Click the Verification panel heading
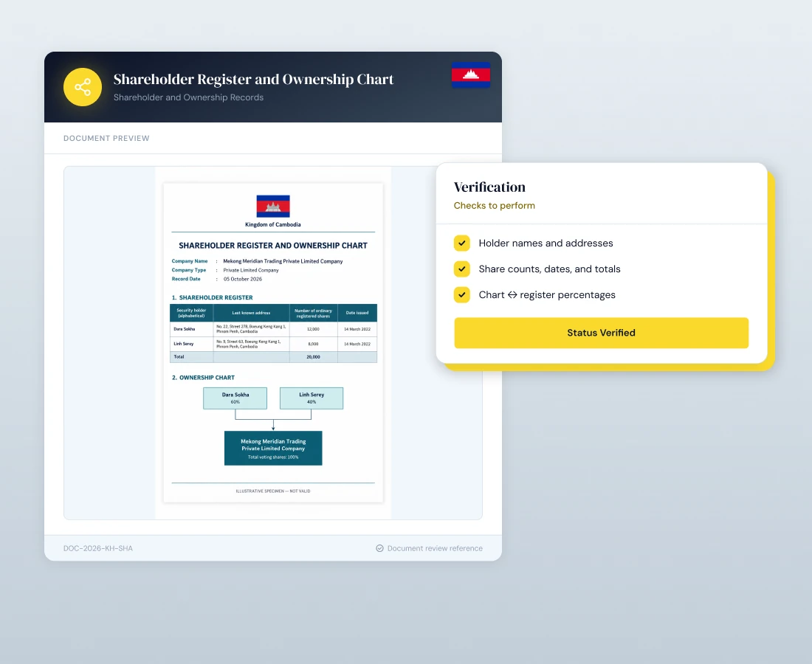812x664 pixels. click(489, 187)
